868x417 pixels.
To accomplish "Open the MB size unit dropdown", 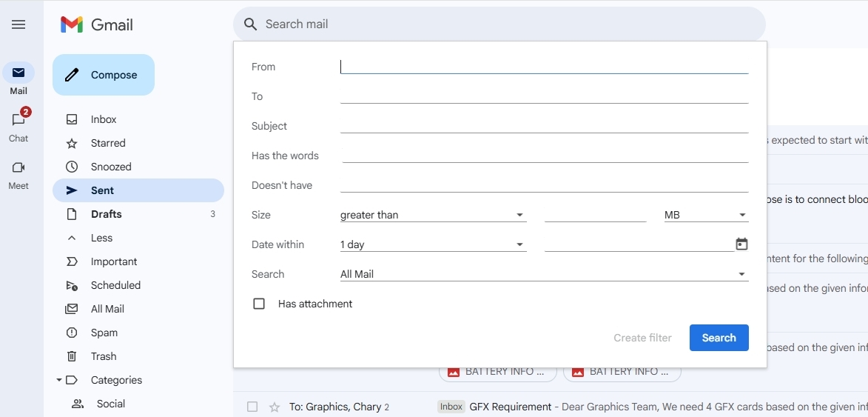I will pyautogui.click(x=706, y=215).
